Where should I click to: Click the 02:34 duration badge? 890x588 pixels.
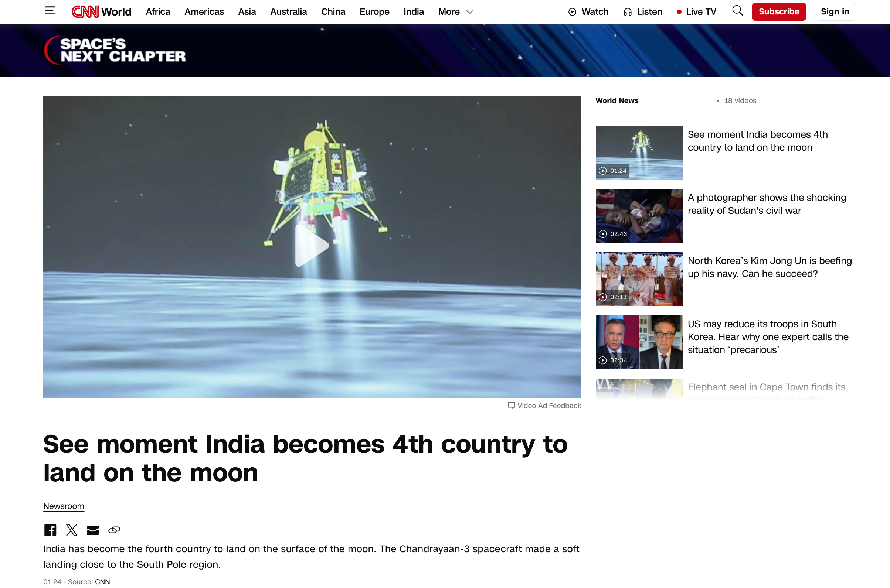click(x=613, y=360)
